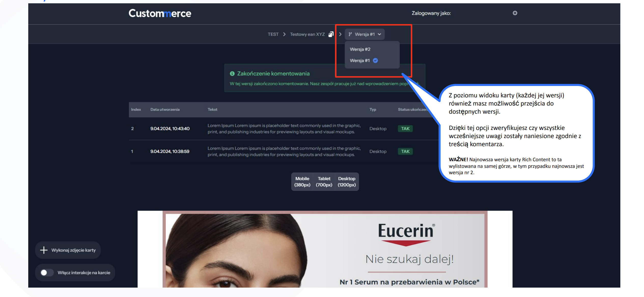Click the chevron after TEST breadcrumb
Screen dimensions: 644x297
[x=284, y=34]
